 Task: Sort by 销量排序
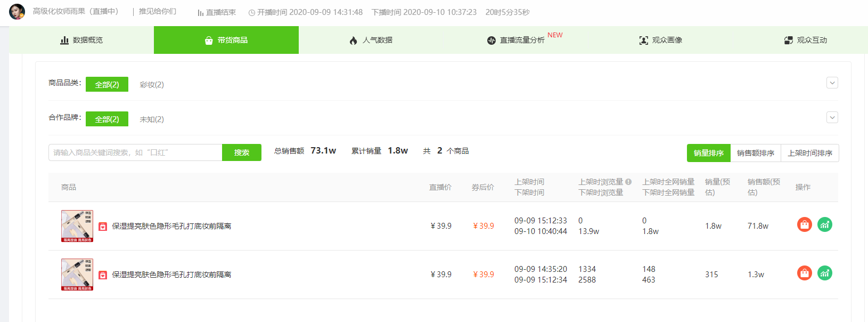(709, 153)
